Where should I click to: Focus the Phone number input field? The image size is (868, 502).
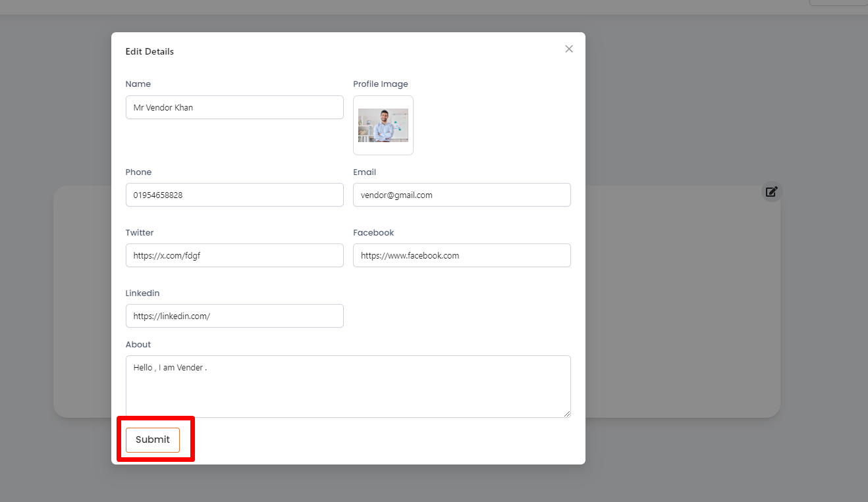[234, 195]
